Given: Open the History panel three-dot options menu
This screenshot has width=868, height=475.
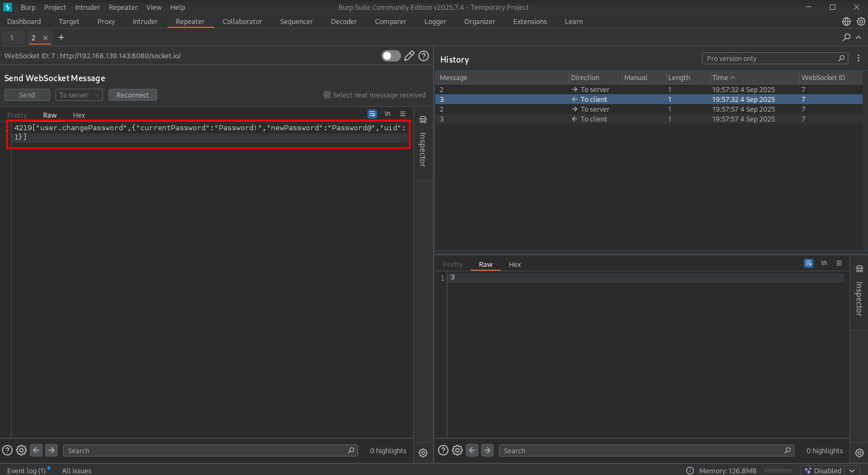Looking at the screenshot, I should pyautogui.click(x=858, y=58).
